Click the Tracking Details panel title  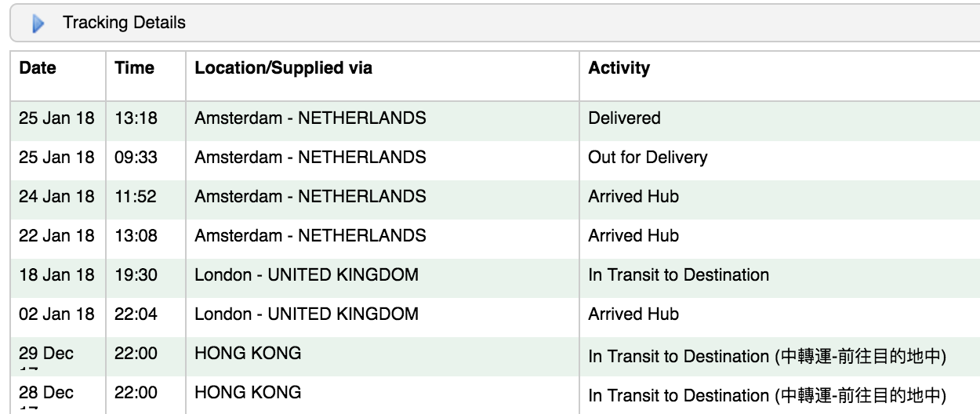pos(124,23)
